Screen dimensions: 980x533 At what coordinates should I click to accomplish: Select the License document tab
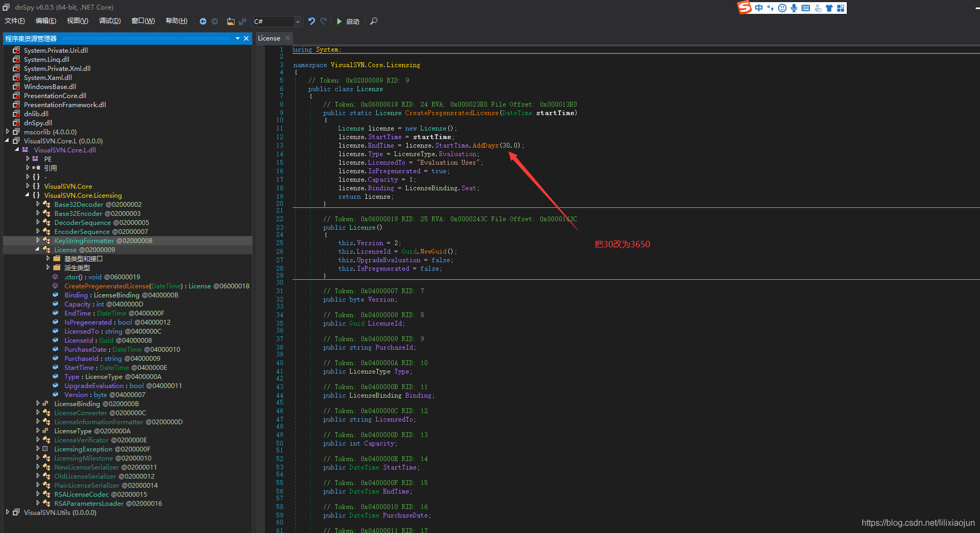click(269, 38)
